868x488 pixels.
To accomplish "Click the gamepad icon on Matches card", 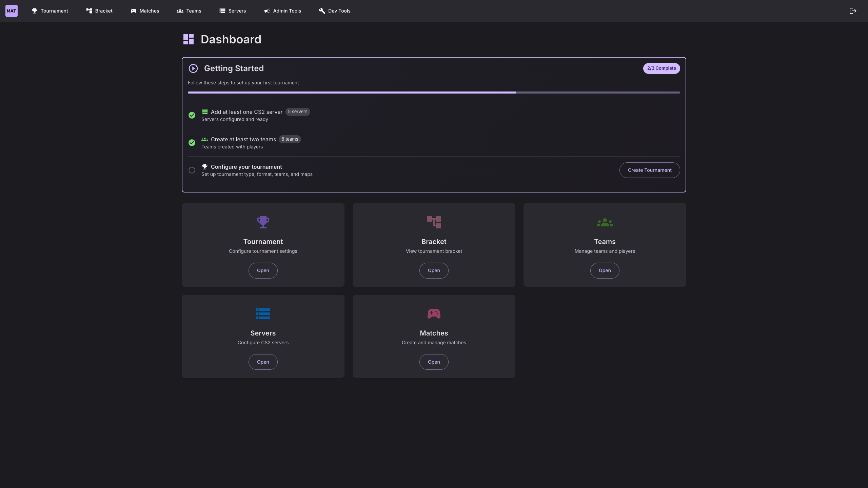I will tap(434, 314).
